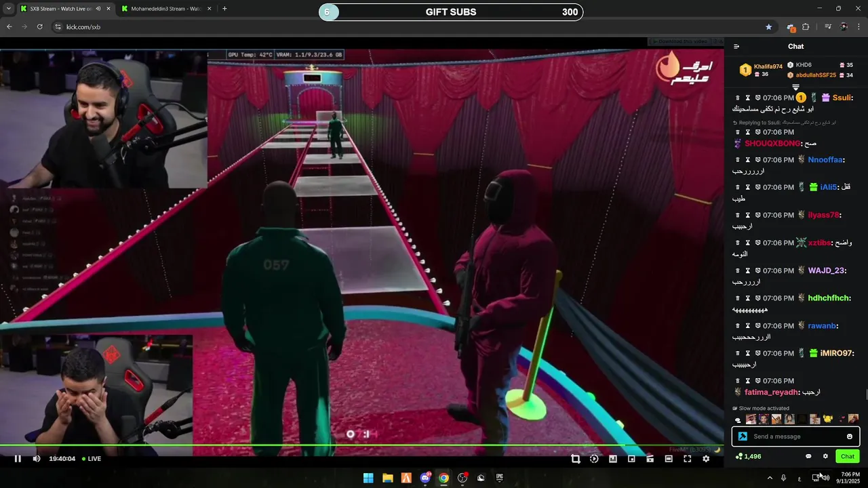Image resolution: width=868 pixels, height=488 pixels.
Task: Bookmark this page with star icon
Action: [x=768, y=26]
